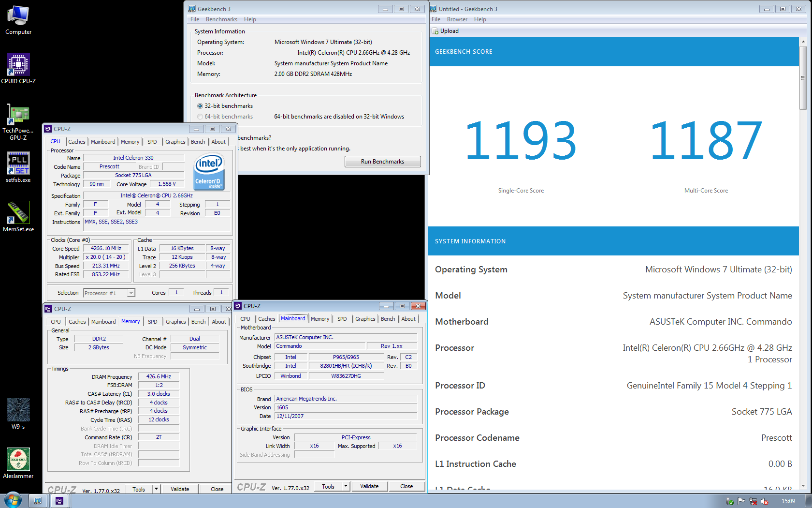Click the Mainboard CPU-Z window title icon
This screenshot has height=508, width=812.
pos(238,306)
